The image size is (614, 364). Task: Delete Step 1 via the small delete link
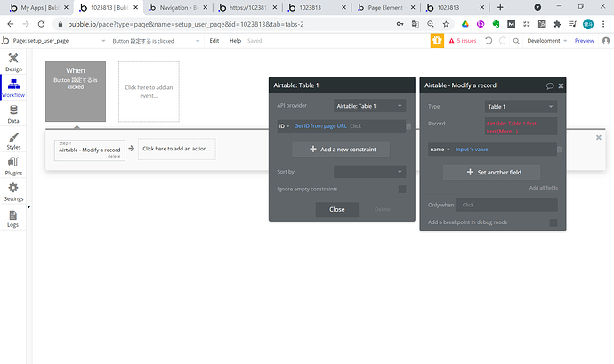pyautogui.click(x=114, y=157)
